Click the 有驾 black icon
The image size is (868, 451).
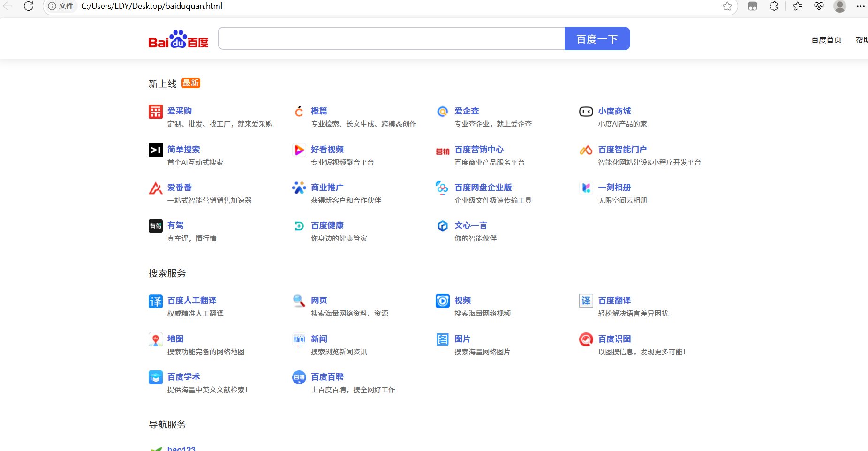point(156,226)
